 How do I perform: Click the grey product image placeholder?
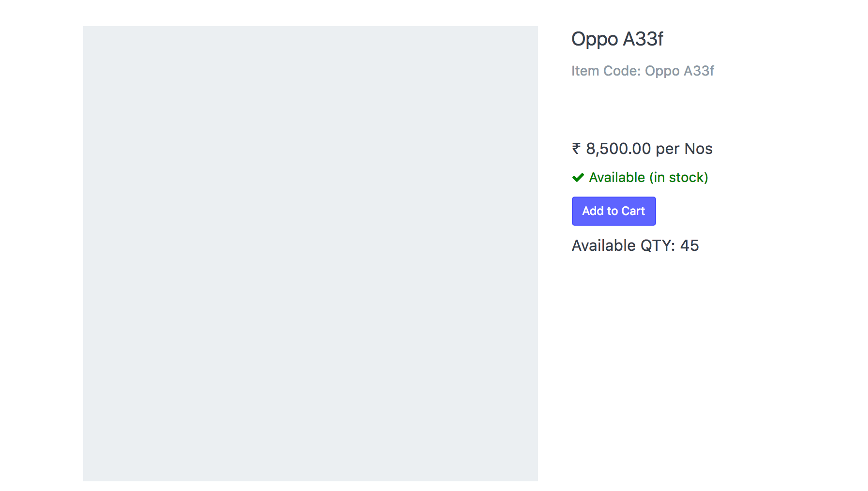(x=310, y=253)
